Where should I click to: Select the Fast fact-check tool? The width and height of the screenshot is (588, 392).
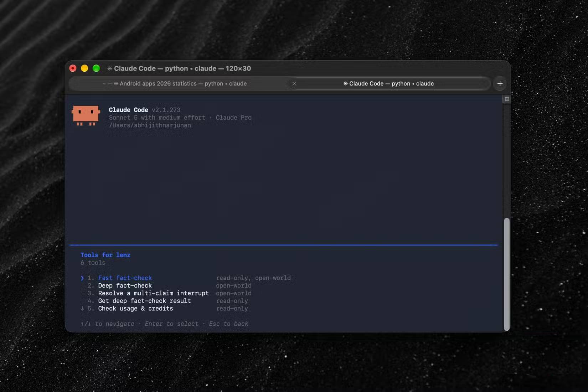coord(125,278)
